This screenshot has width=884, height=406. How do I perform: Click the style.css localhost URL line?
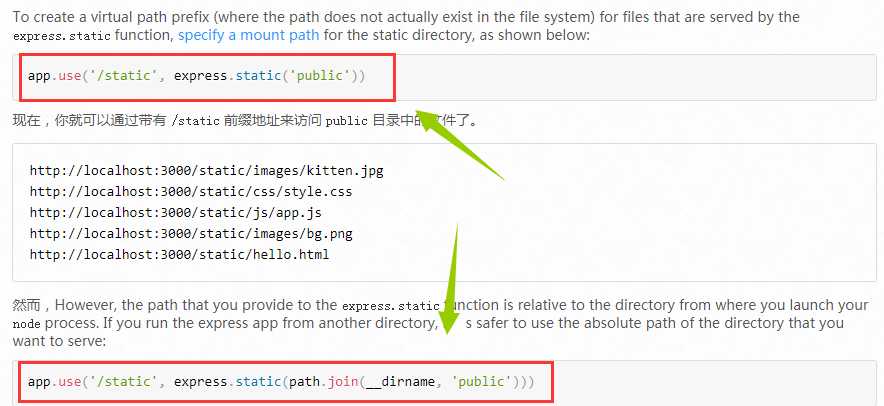190,191
